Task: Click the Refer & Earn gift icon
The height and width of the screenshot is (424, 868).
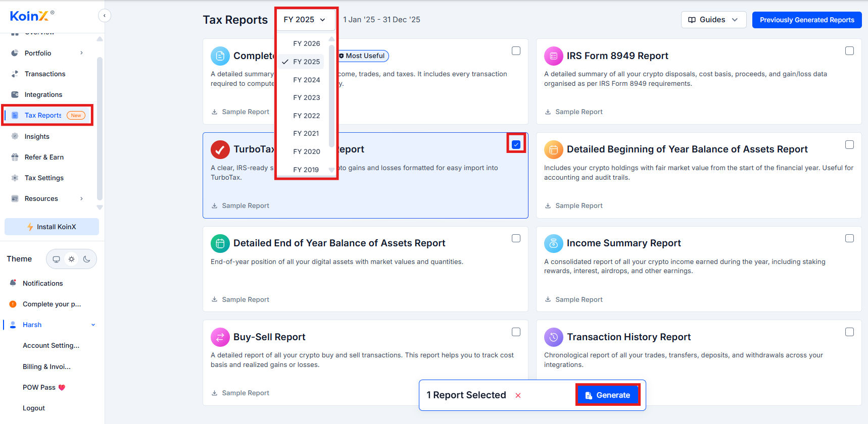Action: (15, 157)
